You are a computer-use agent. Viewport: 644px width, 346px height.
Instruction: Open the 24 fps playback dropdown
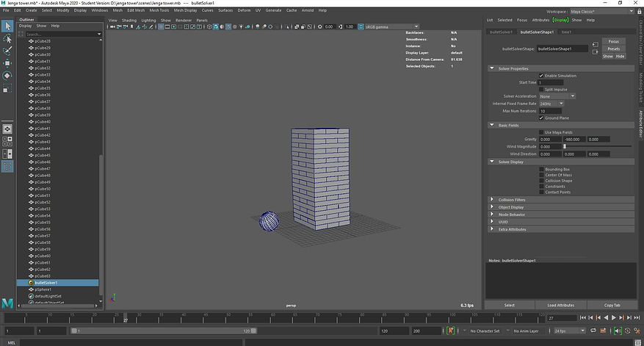[x=569, y=331]
